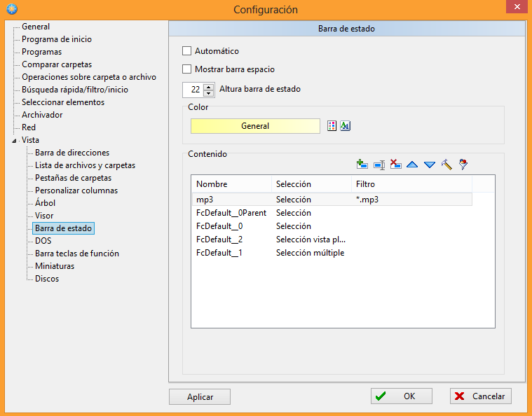Click the Aplicar button

200,396
